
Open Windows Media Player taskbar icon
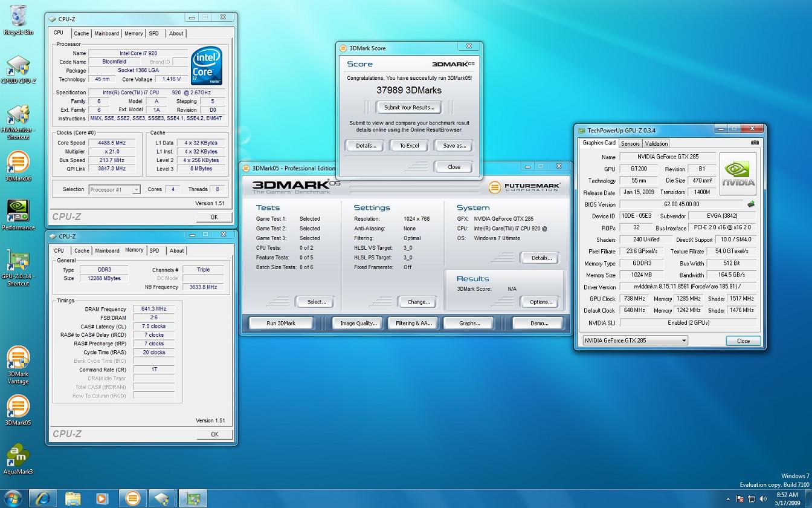pyautogui.click(x=102, y=498)
